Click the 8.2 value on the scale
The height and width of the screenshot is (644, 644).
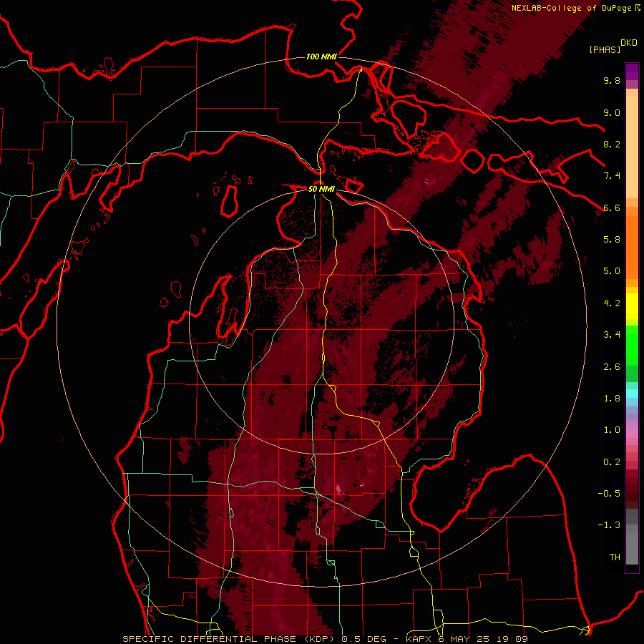(612, 144)
